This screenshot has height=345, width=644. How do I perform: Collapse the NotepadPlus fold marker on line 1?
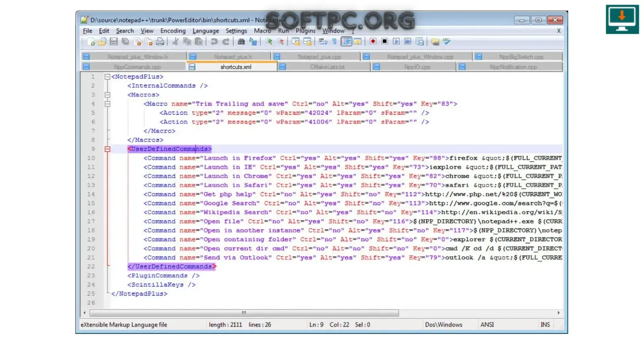(107, 76)
